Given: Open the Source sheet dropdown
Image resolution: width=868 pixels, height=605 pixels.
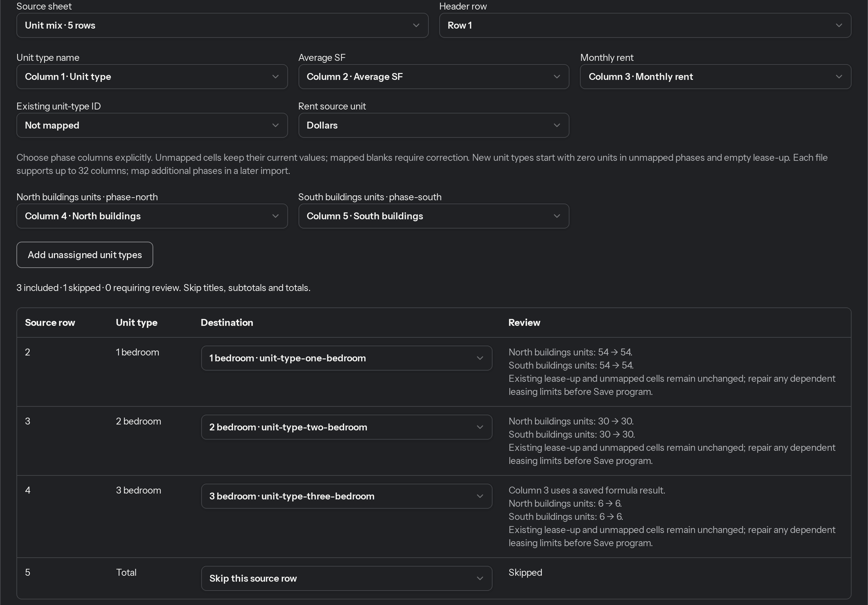Looking at the screenshot, I should click(222, 25).
